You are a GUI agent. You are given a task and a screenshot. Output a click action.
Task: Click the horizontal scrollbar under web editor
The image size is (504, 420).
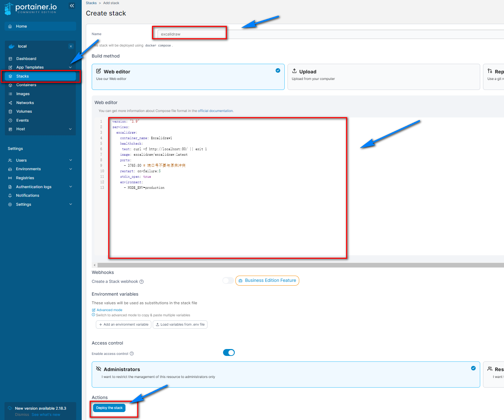(300, 265)
